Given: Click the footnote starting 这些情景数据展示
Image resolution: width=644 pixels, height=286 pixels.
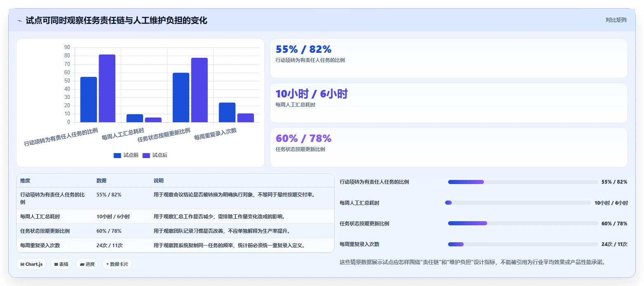Looking at the screenshot, I should click(472, 262).
